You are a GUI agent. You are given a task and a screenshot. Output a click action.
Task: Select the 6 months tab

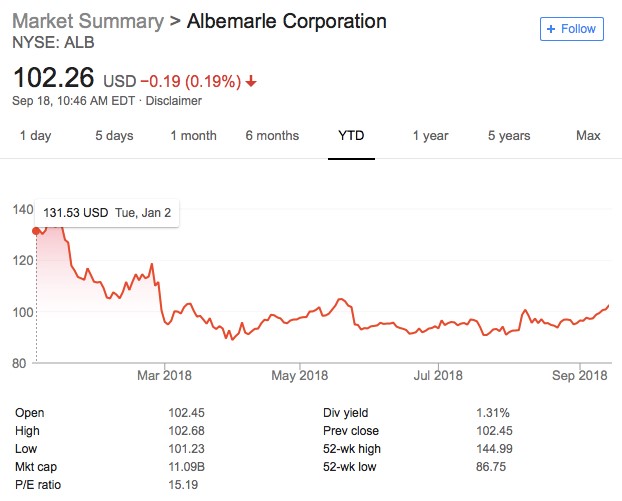pos(271,136)
